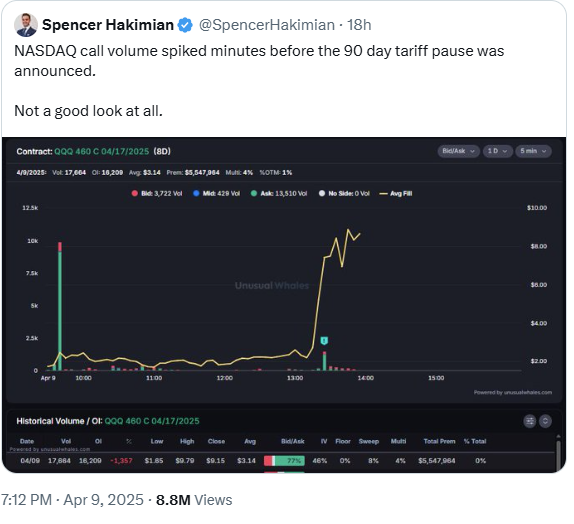
Task: Open the Bid/Ask dropdown
Action: 458,151
